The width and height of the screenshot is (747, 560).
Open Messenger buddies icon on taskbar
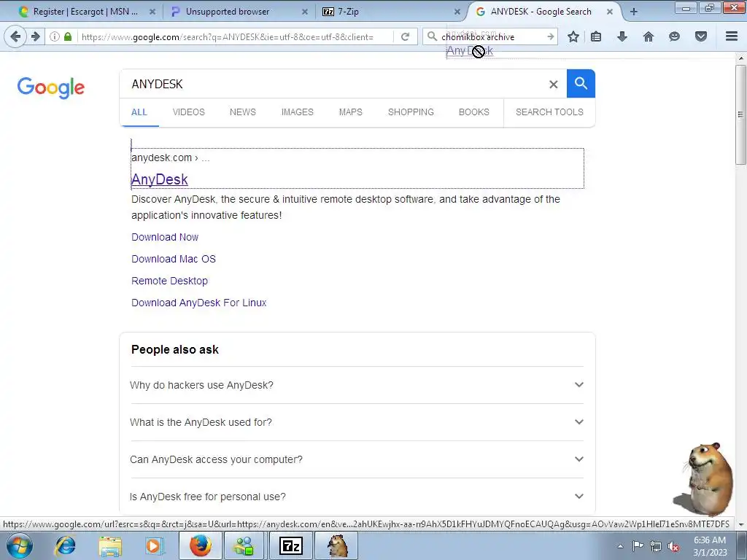click(x=244, y=545)
